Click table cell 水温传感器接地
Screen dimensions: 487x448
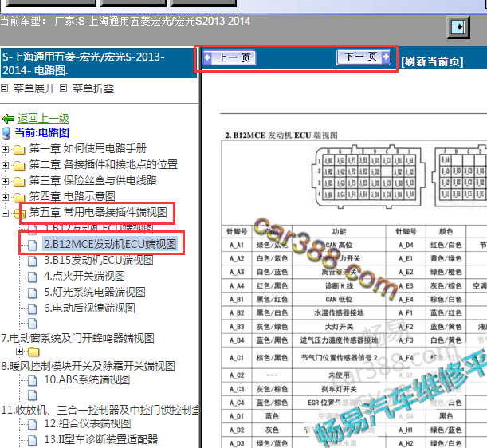[339, 312]
